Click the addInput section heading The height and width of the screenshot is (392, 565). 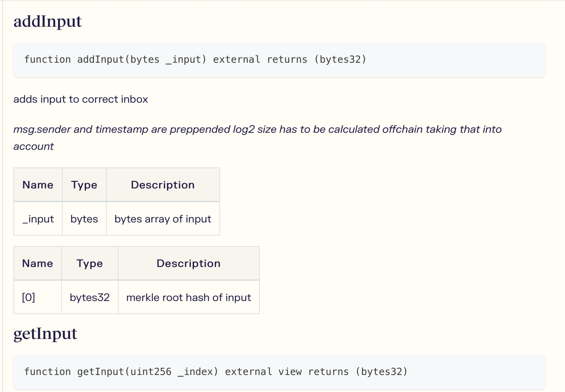point(47,22)
